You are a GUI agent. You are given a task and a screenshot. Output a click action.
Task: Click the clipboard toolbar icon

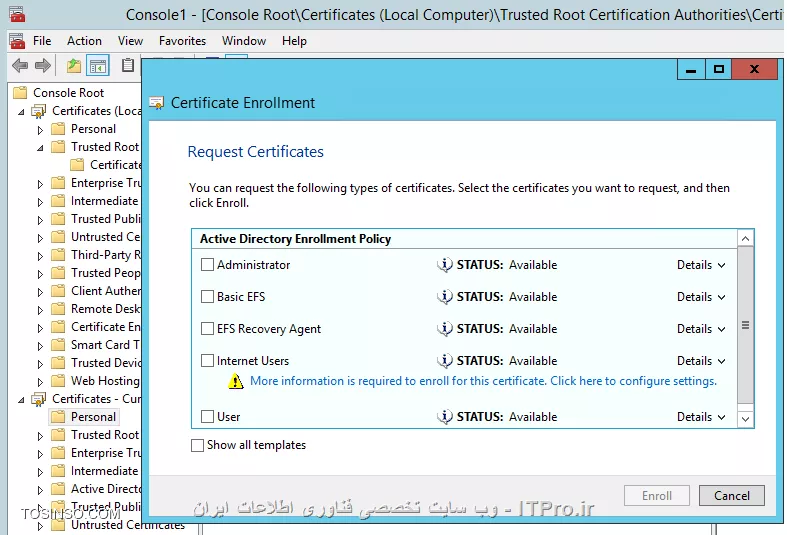pyautogui.click(x=128, y=65)
